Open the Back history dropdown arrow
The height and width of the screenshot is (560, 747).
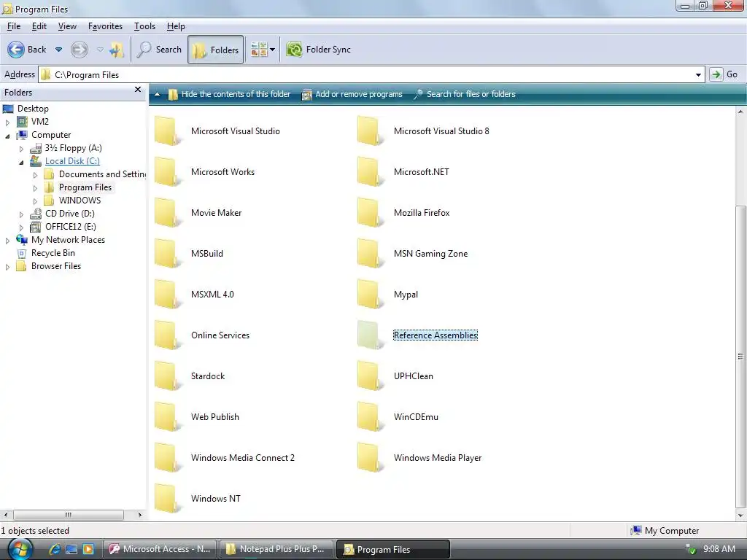point(58,50)
